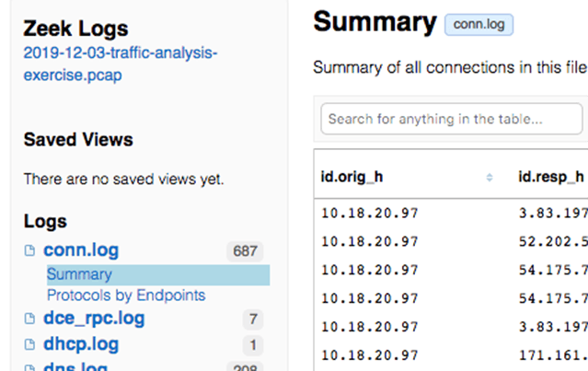Click the file icon beside dns.log
Image resolution: width=588 pixels, height=371 pixels.
coord(29,367)
